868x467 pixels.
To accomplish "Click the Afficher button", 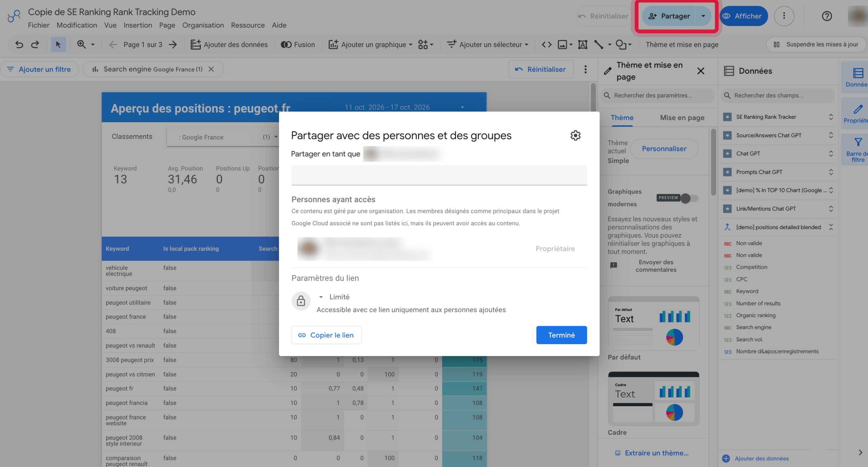I will click(x=743, y=16).
